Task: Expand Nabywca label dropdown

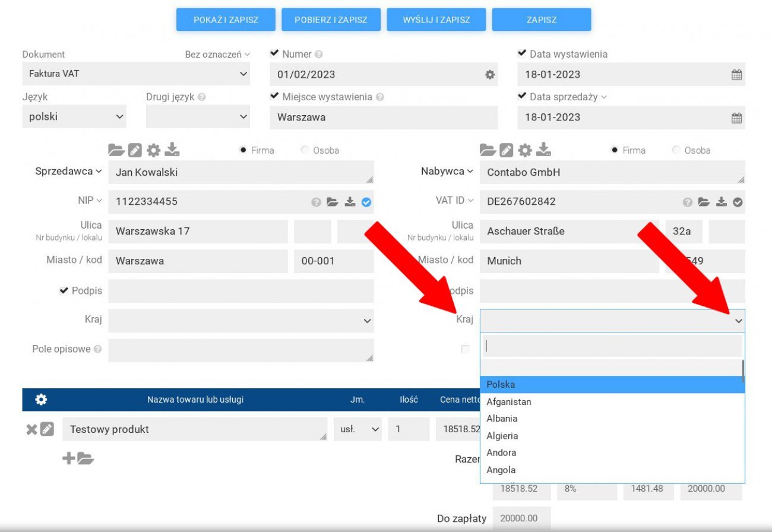Action: [447, 171]
